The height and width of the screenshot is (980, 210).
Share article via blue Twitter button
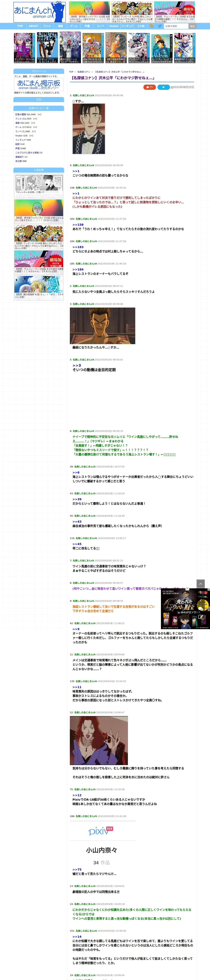164,87
